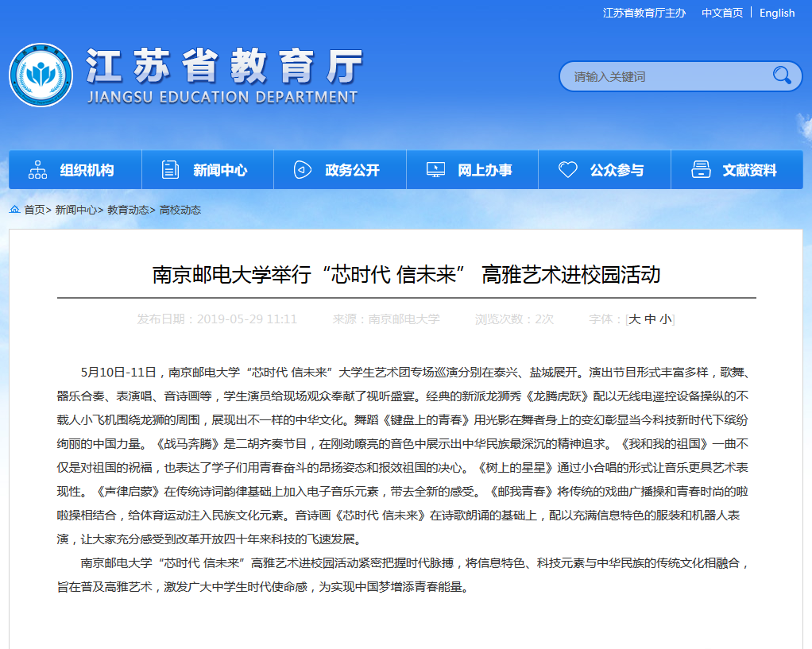Set font size to 小
The image size is (812, 649).
[666, 319]
